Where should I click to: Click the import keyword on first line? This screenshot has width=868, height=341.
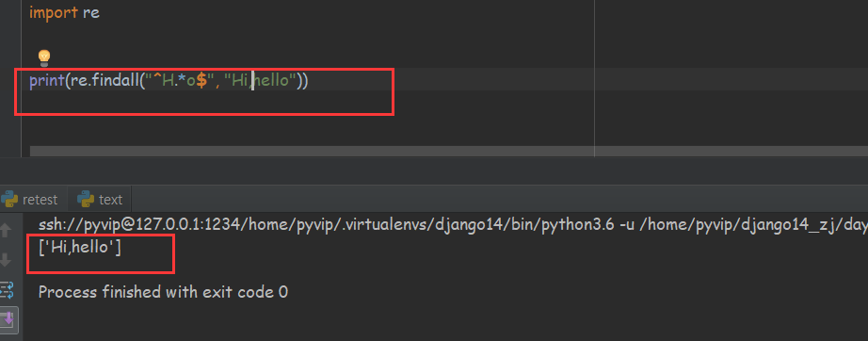53,12
